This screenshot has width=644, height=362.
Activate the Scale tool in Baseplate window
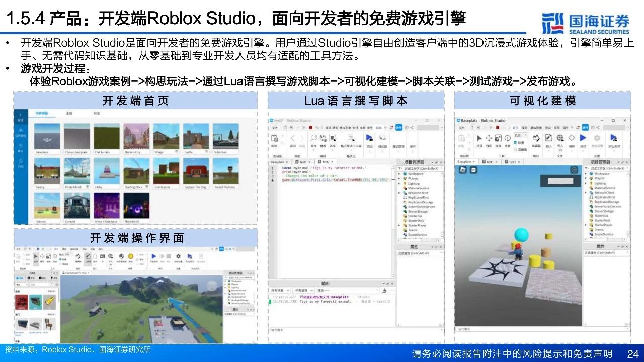click(x=498, y=138)
